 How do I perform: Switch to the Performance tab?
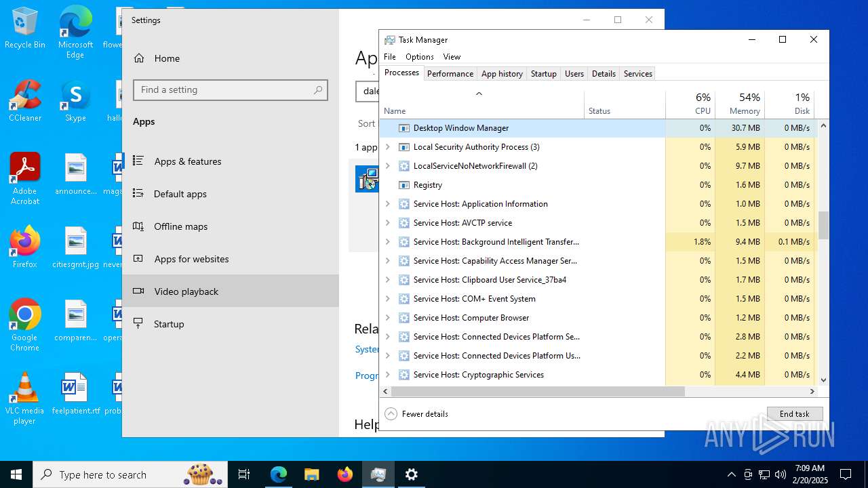pyautogui.click(x=450, y=74)
